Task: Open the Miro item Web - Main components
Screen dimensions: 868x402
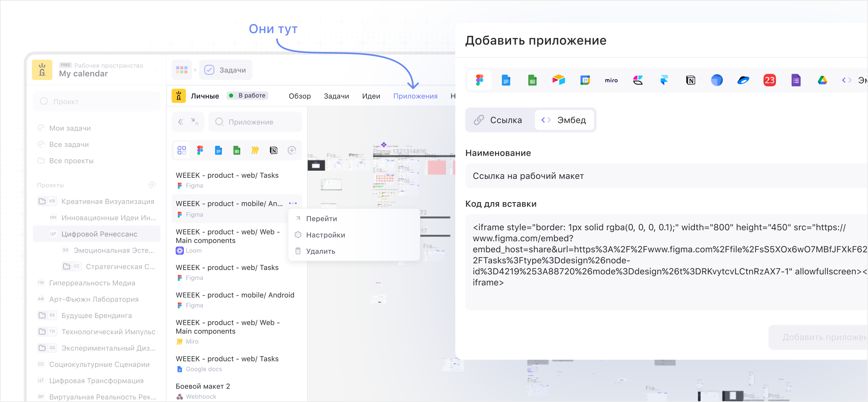Action: 237,331
